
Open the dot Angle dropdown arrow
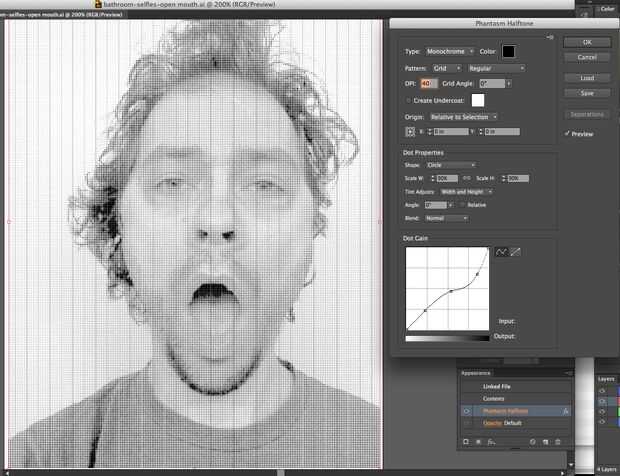pyautogui.click(x=450, y=205)
